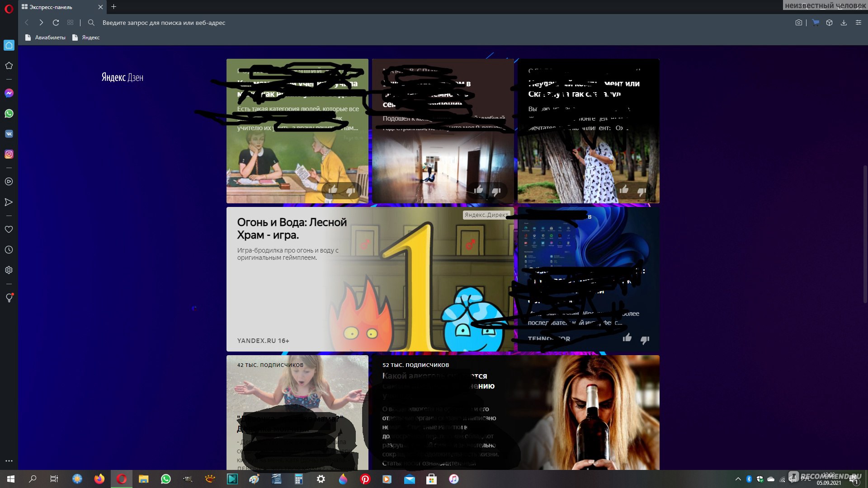This screenshot has height=488, width=868.
Task: Open the Easy Setup menu icon
Action: 859,23
